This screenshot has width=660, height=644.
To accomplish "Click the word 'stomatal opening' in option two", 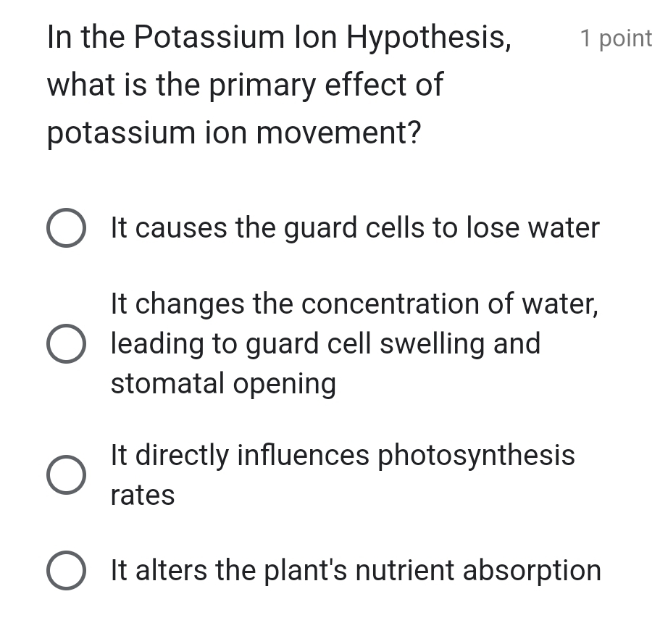I will tap(223, 383).
